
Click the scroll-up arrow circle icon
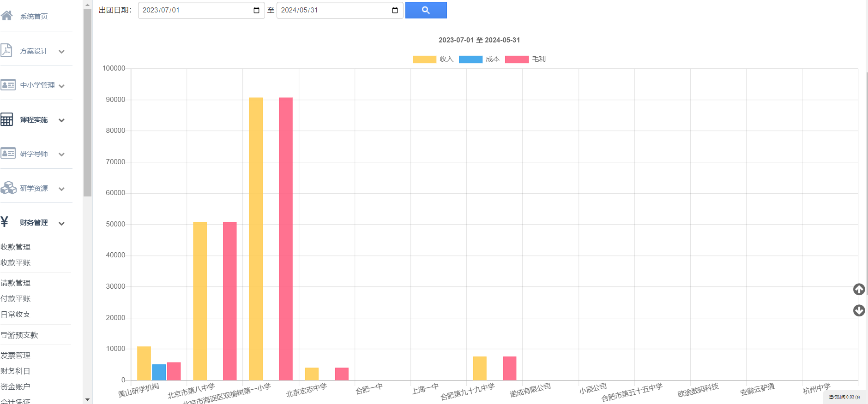click(x=859, y=289)
